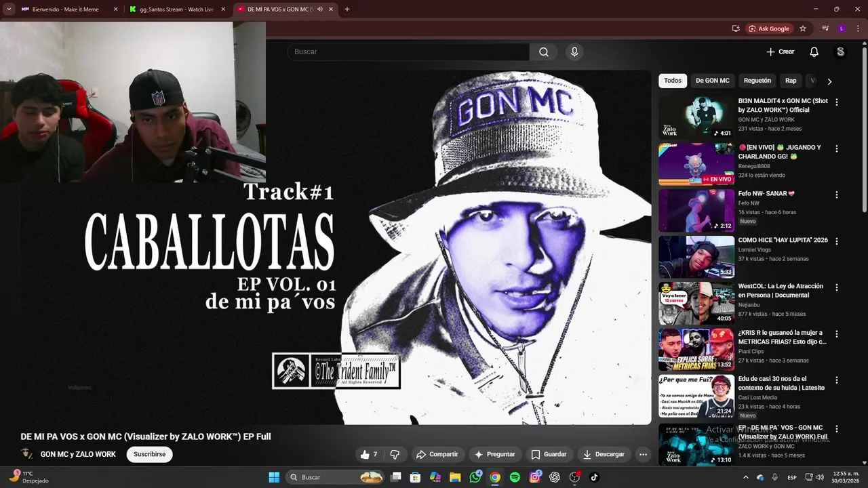The height and width of the screenshot is (488, 868).
Task: Open Chrome three-dot menu
Action: (858, 28)
